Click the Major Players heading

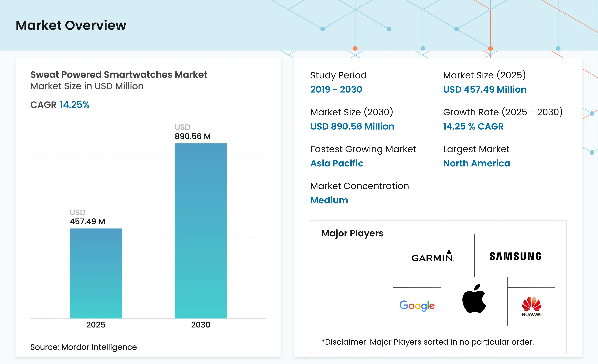click(x=352, y=233)
